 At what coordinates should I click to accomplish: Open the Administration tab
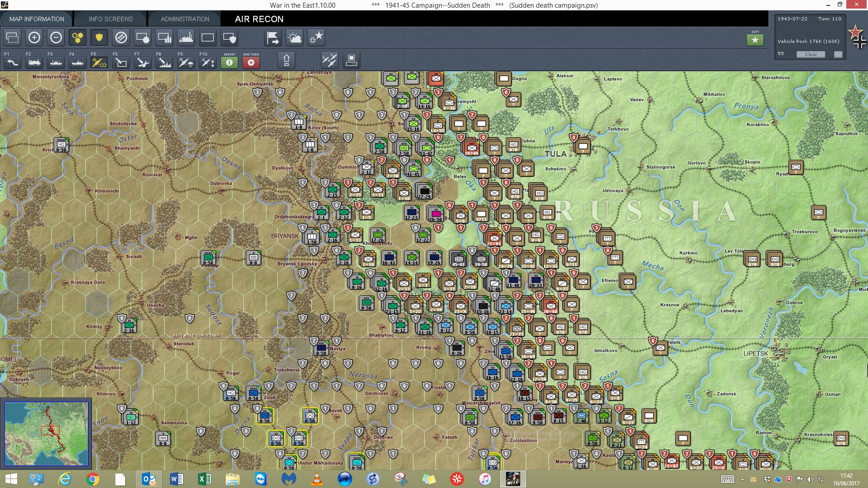coord(185,19)
